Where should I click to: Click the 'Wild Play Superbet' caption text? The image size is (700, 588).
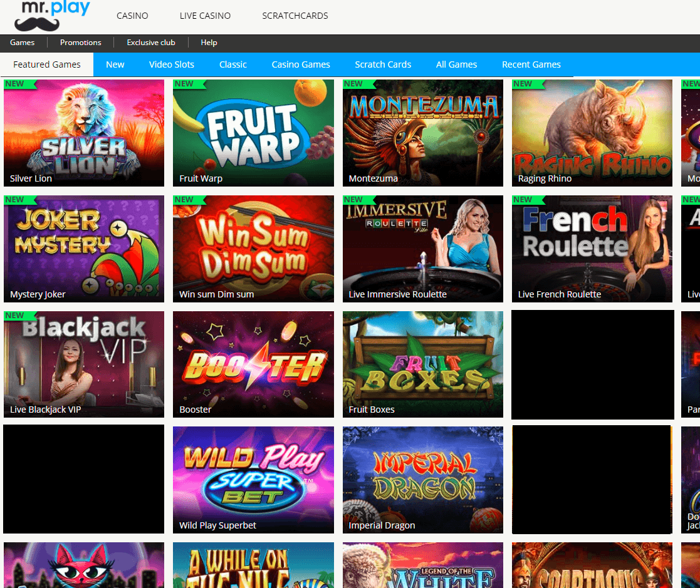[217, 525]
